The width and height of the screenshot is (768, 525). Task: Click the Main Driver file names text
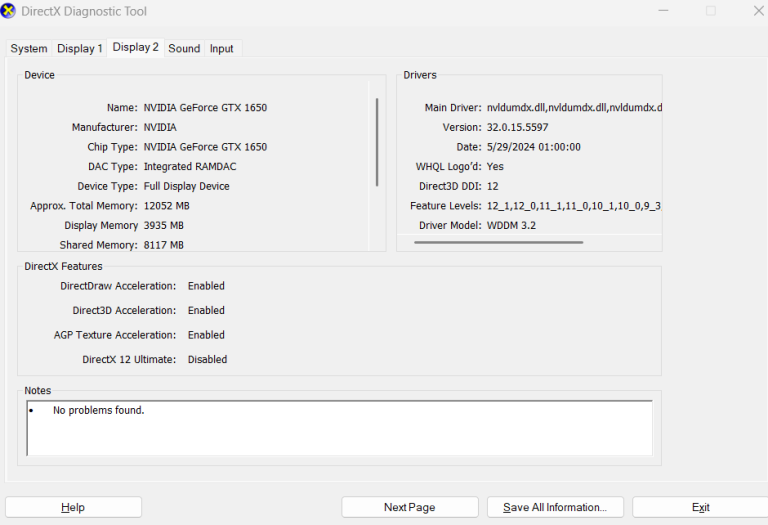tap(574, 108)
